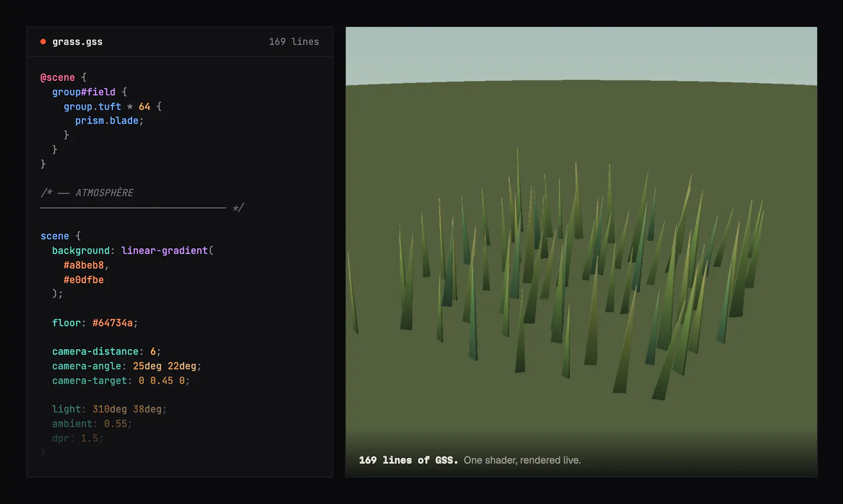Click the #e0dfbe color value
The height and width of the screenshot is (504, 843).
(x=84, y=280)
